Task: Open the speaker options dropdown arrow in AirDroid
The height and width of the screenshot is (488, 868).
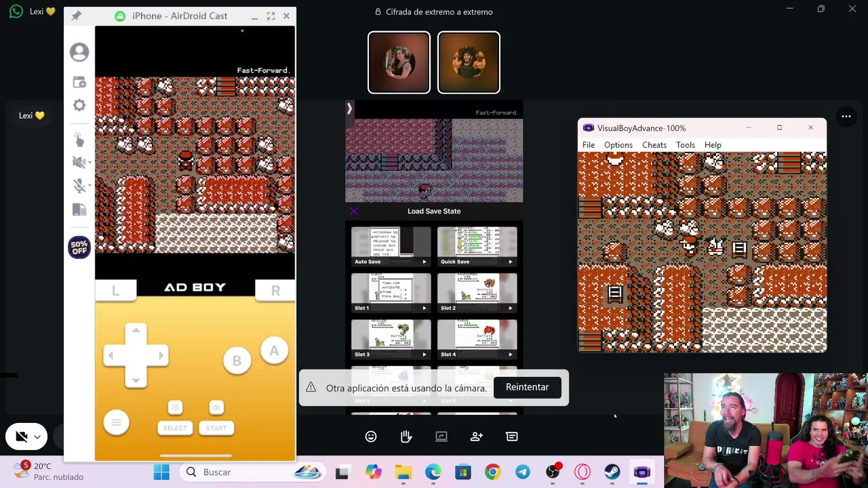Action: pyautogui.click(x=90, y=163)
